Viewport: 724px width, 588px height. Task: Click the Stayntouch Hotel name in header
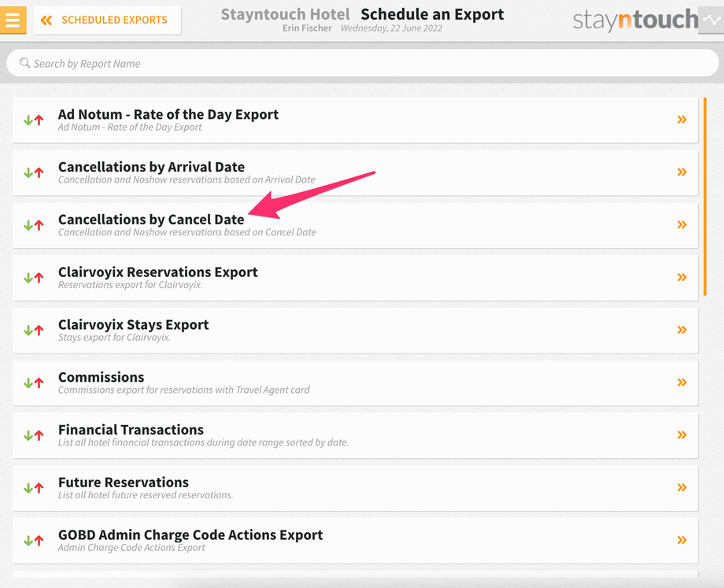click(x=286, y=14)
